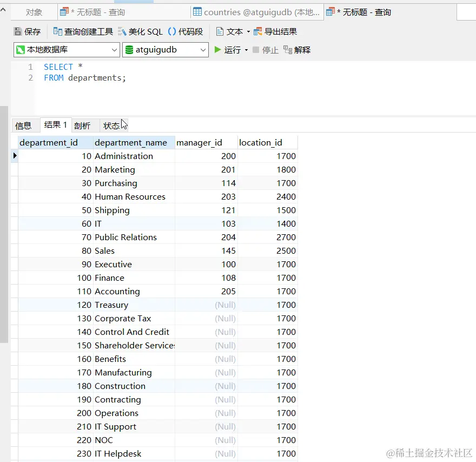Sort by the department_id column header

click(x=55, y=143)
